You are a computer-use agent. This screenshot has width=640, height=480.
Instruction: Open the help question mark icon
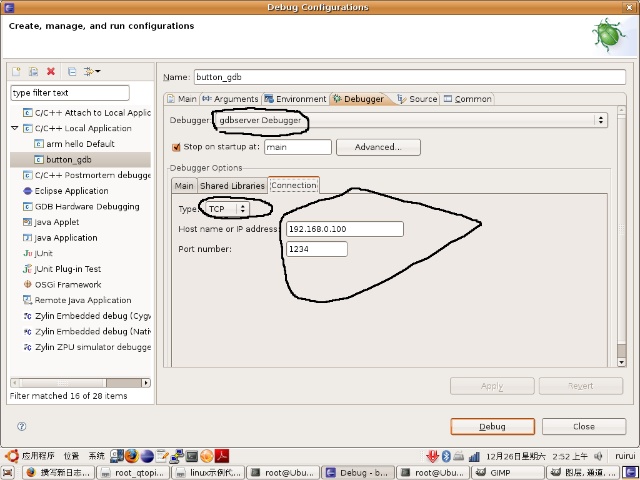coord(22,426)
